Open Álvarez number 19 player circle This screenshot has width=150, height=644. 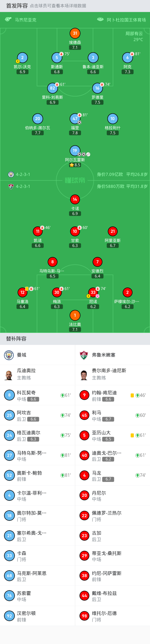pyautogui.click(x=75, y=150)
